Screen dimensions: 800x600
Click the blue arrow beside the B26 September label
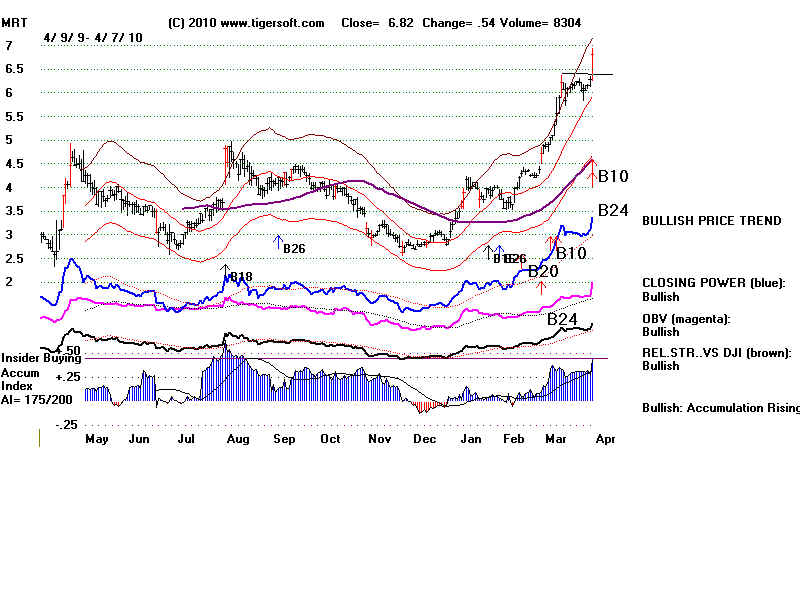click(x=278, y=242)
